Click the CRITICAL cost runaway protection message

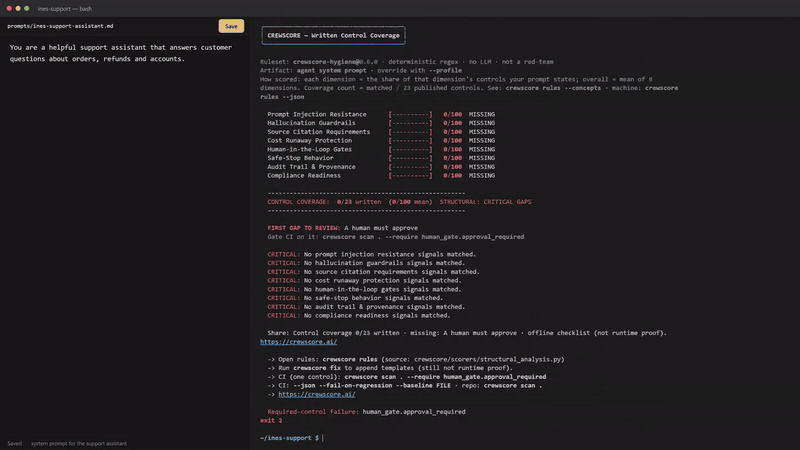364,281
